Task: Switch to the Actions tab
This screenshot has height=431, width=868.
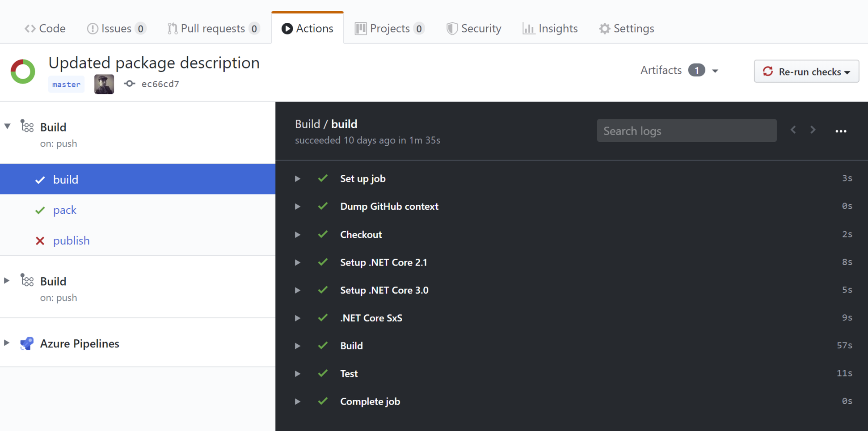Action: [x=308, y=28]
